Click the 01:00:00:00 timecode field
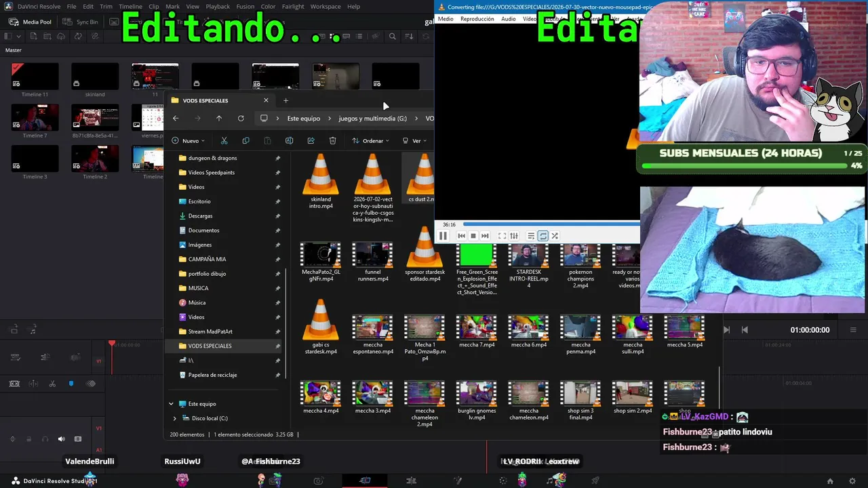 click(810, 330)
